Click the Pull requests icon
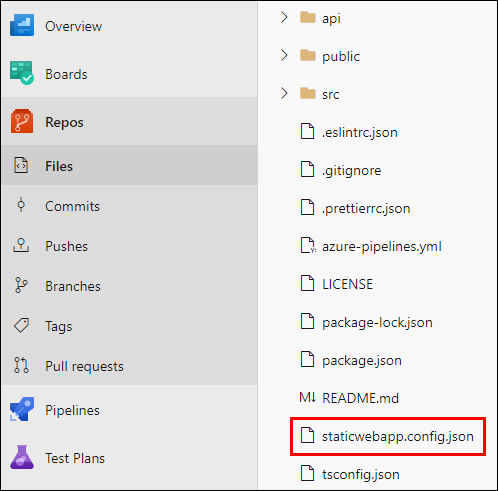The image size is (498, 491). tap(21, 365)
